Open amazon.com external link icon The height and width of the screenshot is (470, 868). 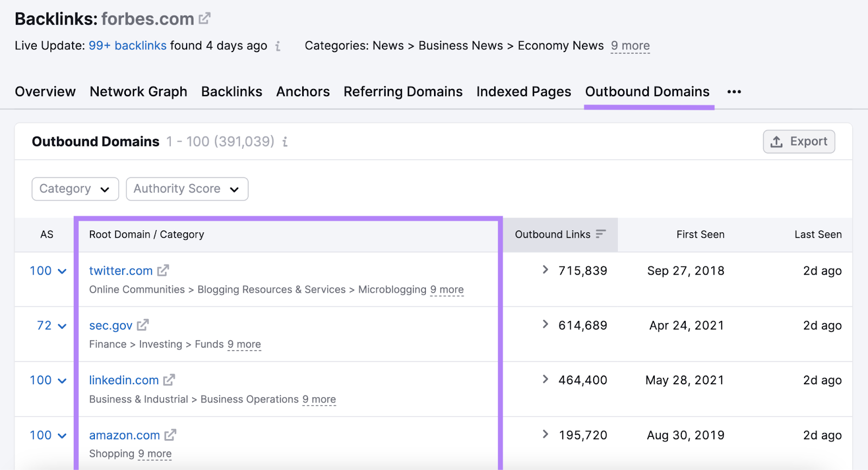[170, 435]
